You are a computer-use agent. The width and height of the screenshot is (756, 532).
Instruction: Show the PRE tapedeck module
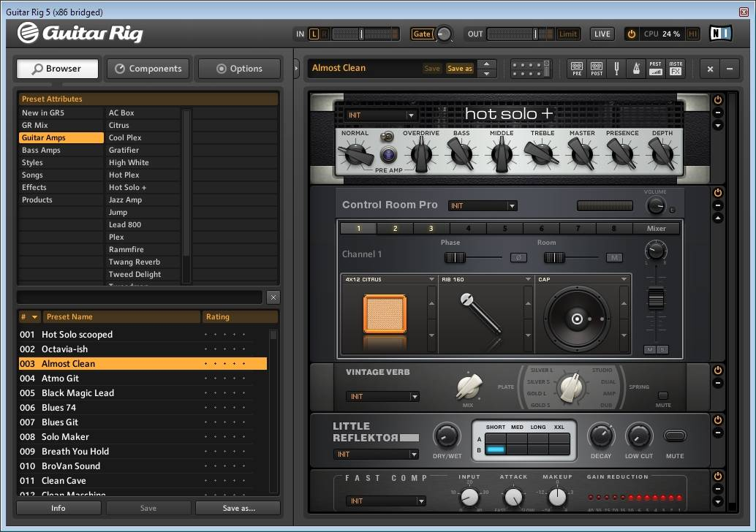(x=577, y=69)
